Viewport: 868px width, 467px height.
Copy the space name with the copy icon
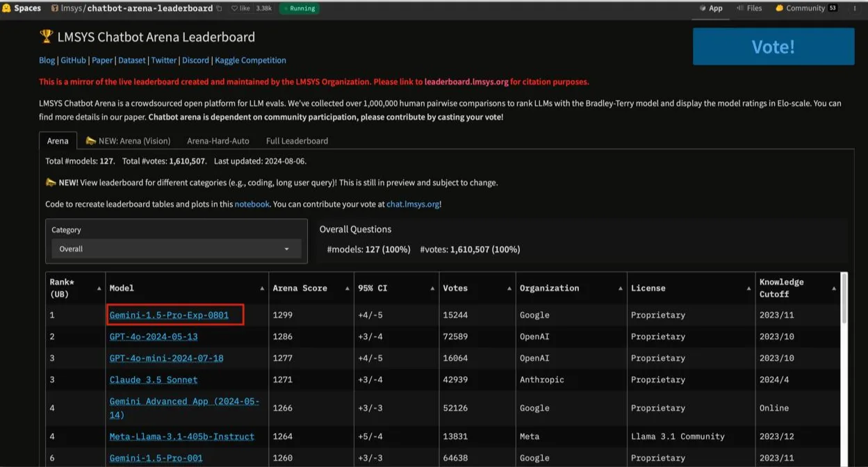point(220,8)
